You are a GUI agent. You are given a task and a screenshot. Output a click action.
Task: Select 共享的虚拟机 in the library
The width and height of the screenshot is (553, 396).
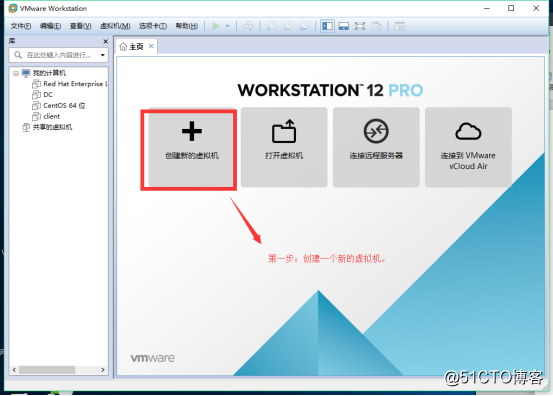52,127
